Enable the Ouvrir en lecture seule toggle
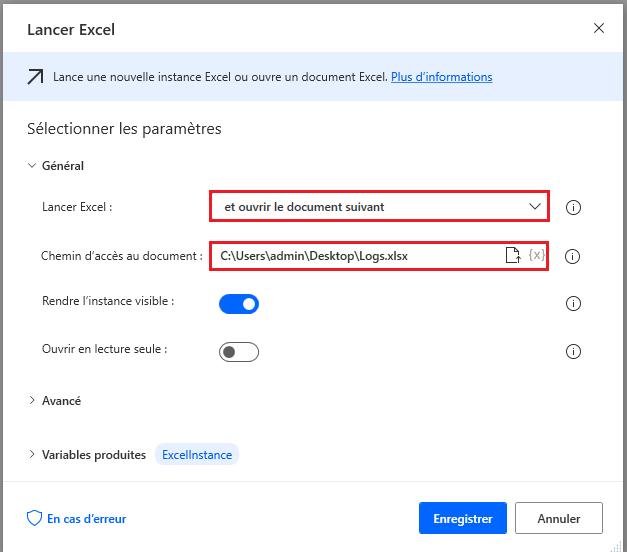This screenshot has height=552, width=627. (239, 351)
